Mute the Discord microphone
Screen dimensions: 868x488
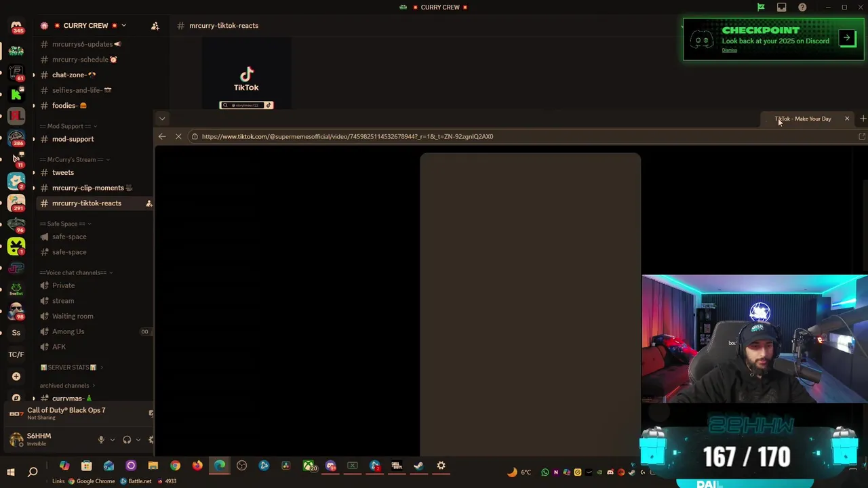click(101, 440)
